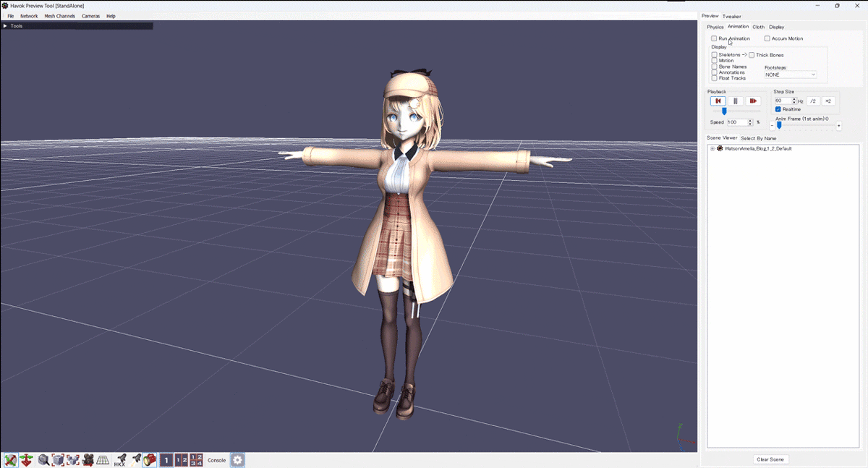
Task: Open the Cameras menu
Action: point(91,16)
